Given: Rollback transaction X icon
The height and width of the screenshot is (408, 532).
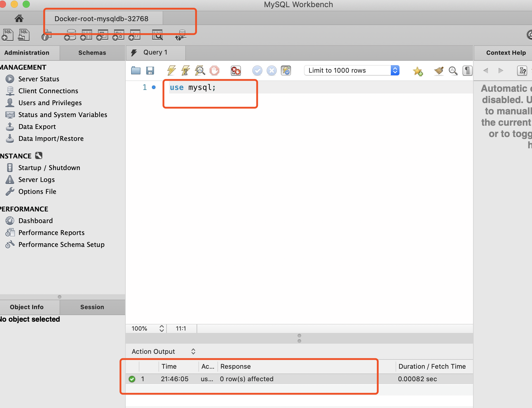Looking at the screenshot, I should coord(272,71).
